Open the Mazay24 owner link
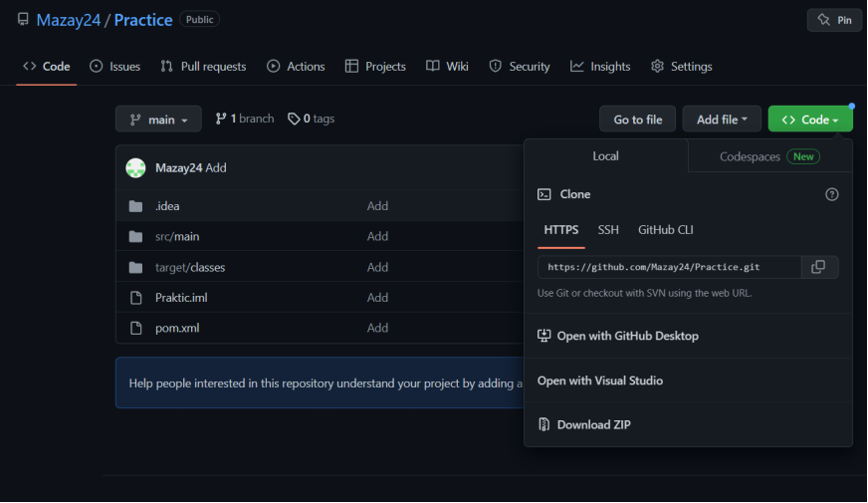The height and width of the screenshot is (503, 868). click(68, 20)
